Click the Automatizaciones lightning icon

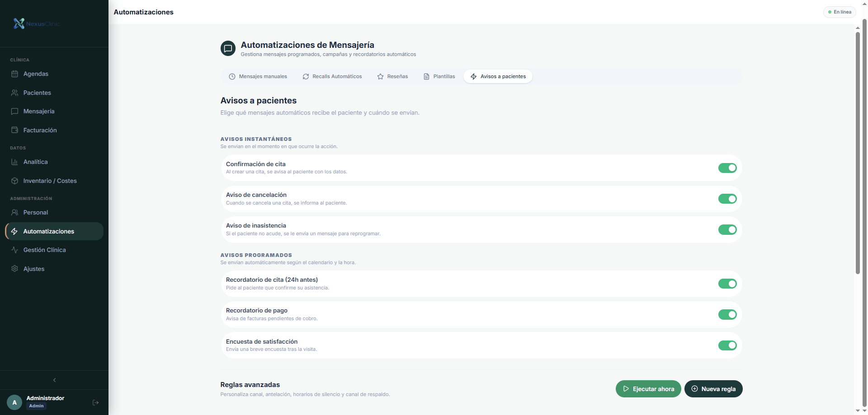(x=14, y=231)
